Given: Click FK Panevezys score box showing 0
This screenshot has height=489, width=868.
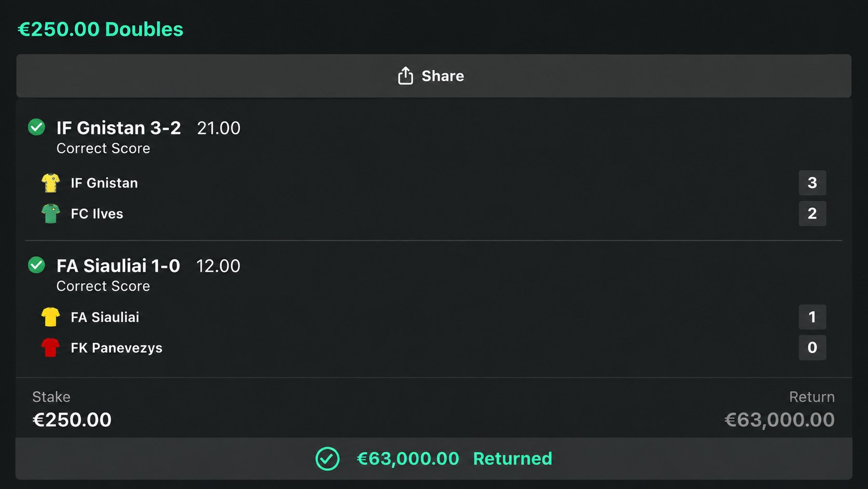Looking at the screenshot, I should (812, 348).
